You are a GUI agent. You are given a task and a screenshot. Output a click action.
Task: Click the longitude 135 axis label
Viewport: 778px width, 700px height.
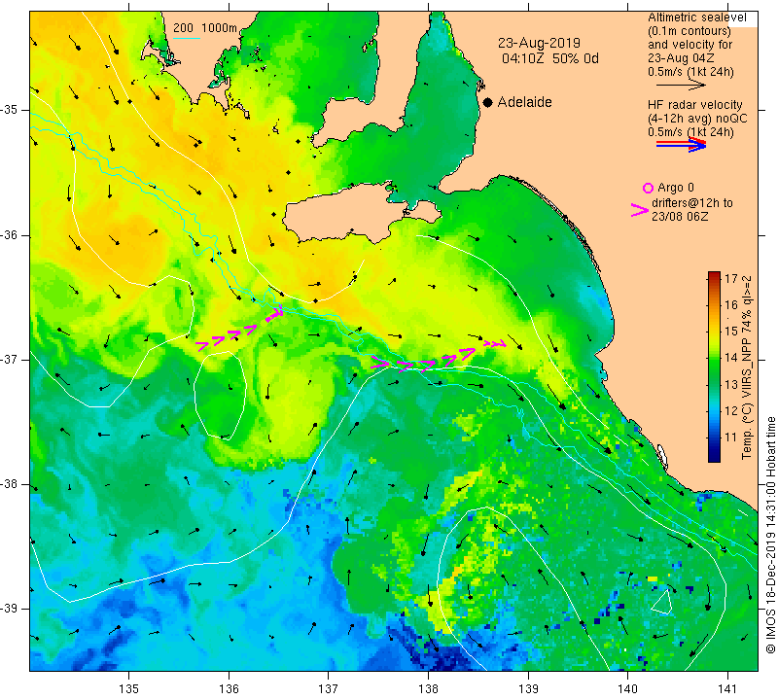point(129,689)
